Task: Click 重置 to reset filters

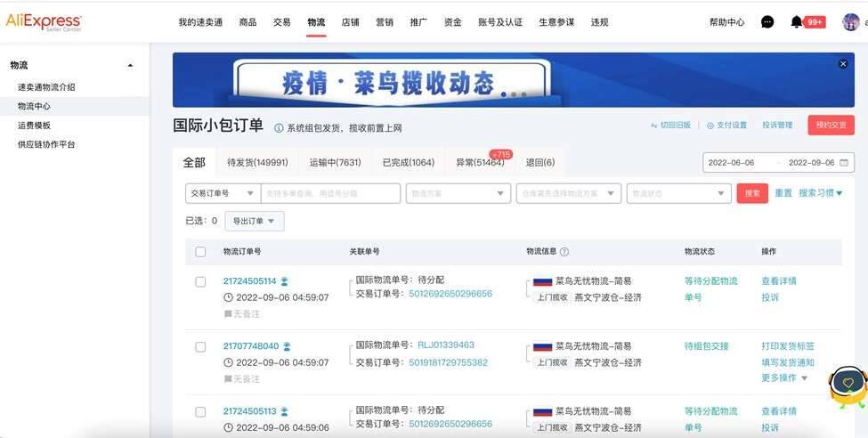Action: (x=783, y=192)
